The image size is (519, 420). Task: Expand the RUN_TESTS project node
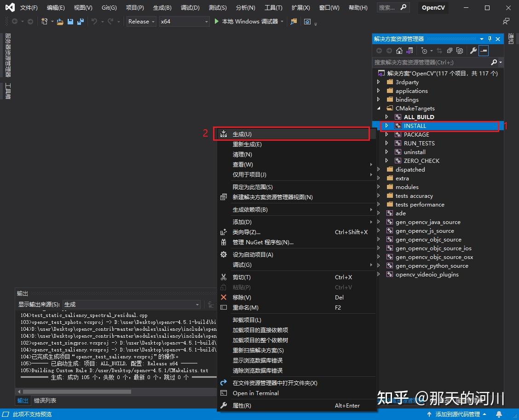click(x=386, y=143)
